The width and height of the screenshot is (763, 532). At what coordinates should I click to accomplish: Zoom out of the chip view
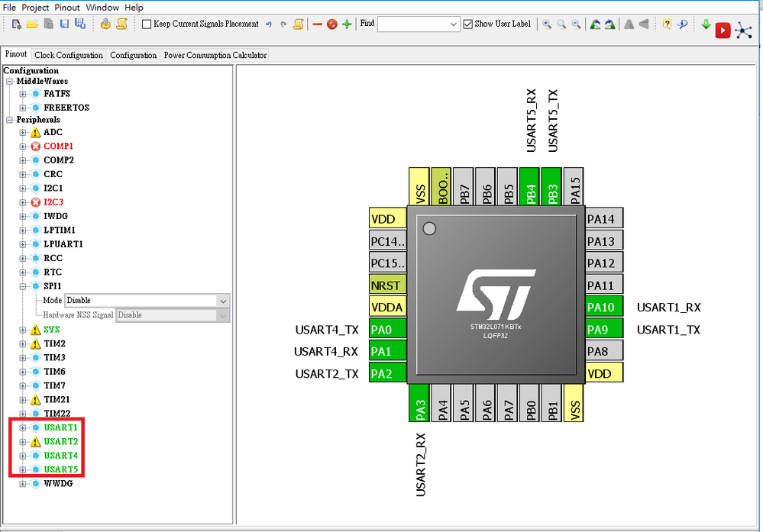(576, 24)
